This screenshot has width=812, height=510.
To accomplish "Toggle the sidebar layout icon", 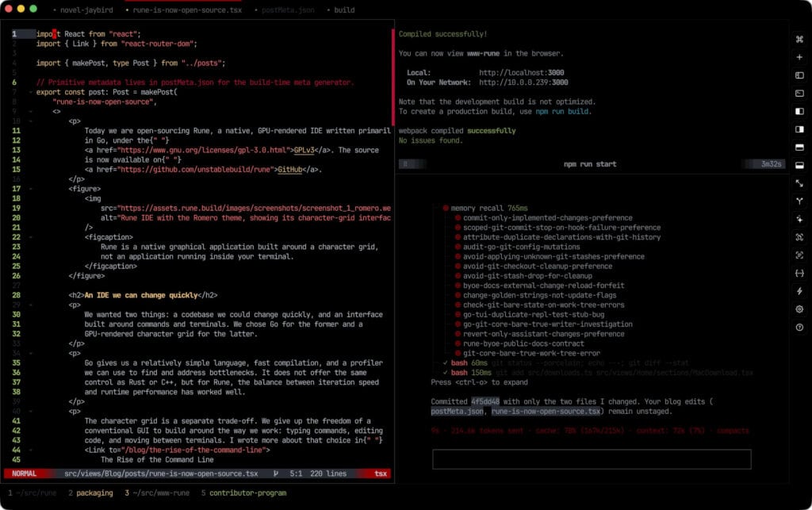I will [x=799, y=75].
